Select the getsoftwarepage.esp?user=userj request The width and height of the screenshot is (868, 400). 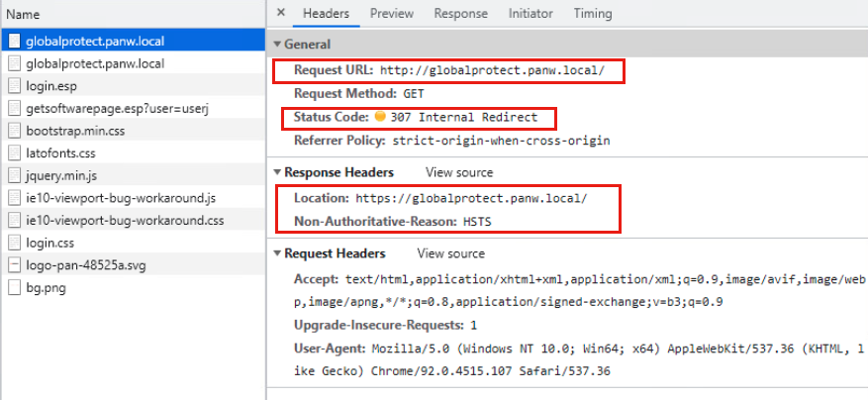97,108
